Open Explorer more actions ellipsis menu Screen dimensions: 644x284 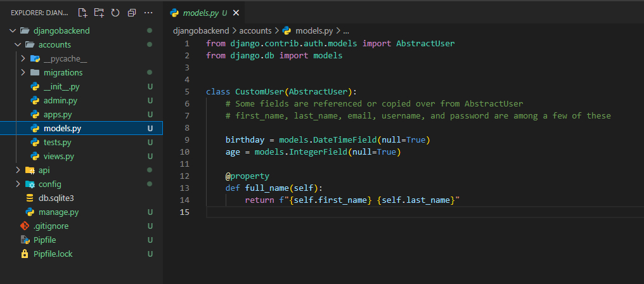pos(148,13)
